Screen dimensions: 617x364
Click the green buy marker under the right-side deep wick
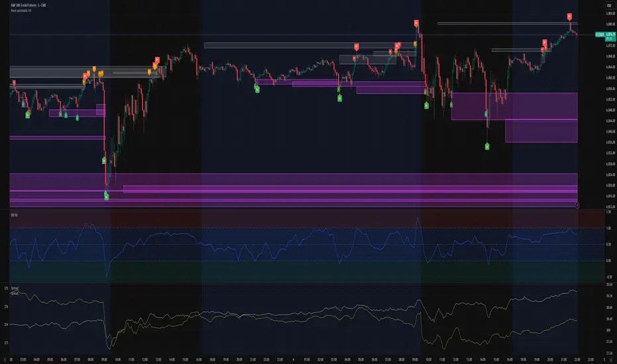487,147
